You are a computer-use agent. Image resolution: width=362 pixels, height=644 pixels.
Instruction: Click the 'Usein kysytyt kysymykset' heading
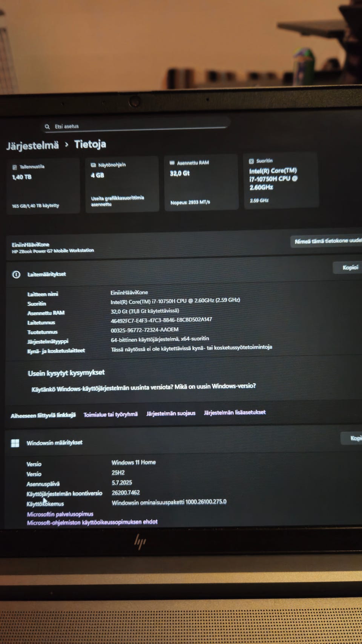coord(66,373)
